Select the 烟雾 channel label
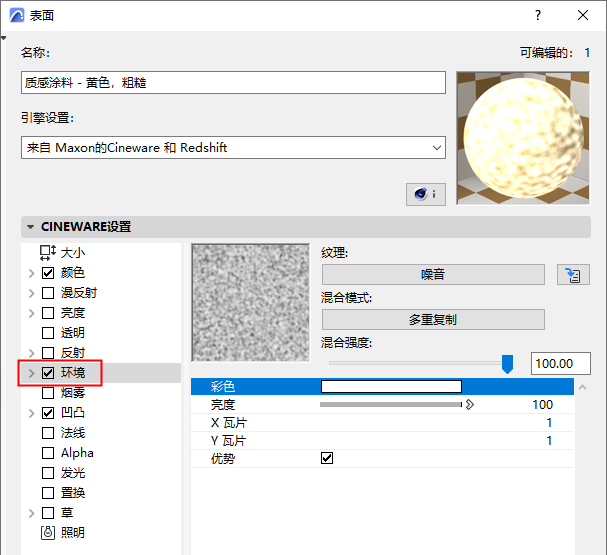The width and height of the screenshot is (607, 555). (x=73, y=393)
